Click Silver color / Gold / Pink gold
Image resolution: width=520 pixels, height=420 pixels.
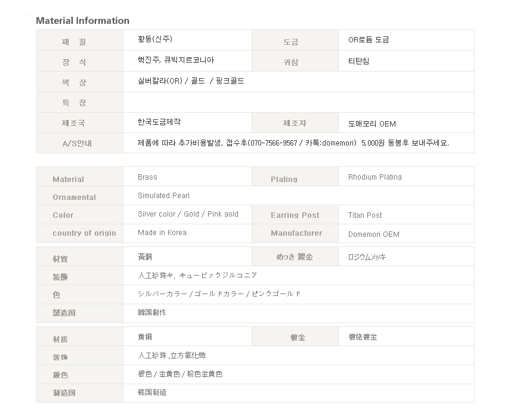(188, 214)
